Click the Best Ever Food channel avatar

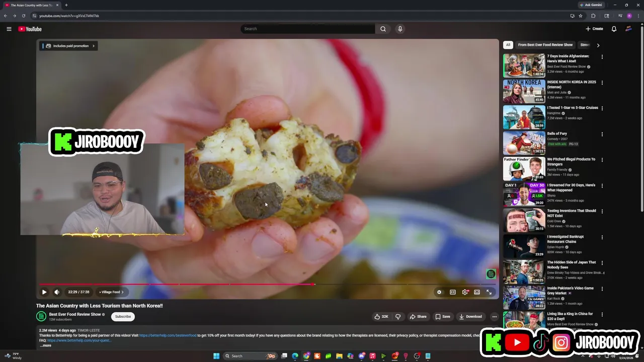[x=41, y=316]
